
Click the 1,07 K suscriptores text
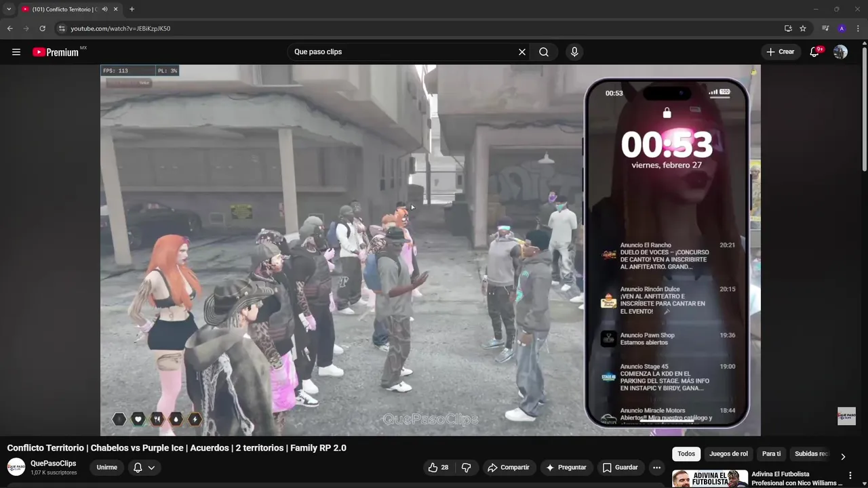coord(54,472)
